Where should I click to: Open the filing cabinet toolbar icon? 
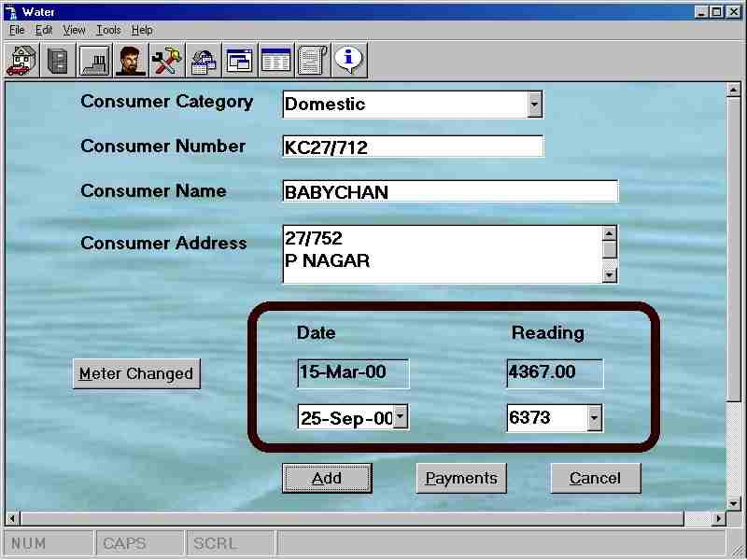tap(58, 61)
